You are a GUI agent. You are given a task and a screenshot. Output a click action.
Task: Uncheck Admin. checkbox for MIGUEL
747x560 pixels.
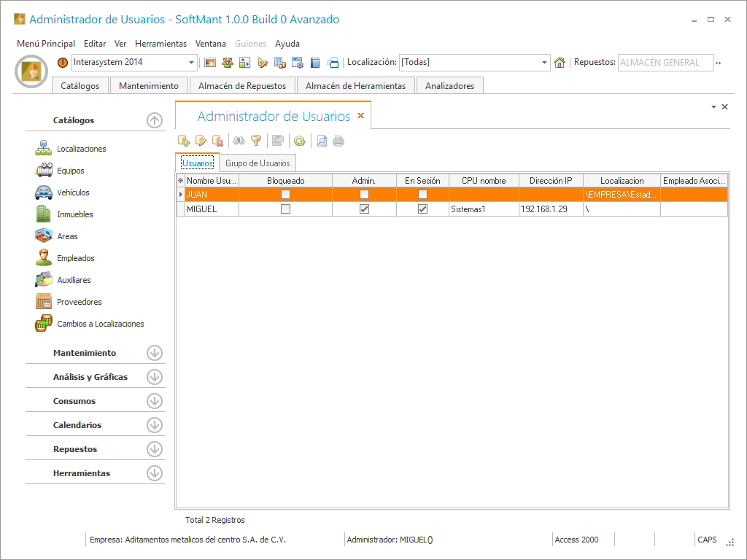click(364, 209)
